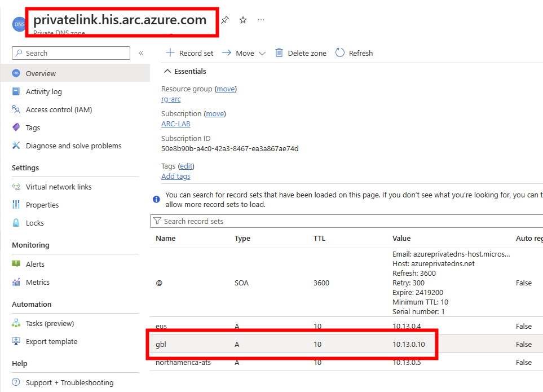Select the northamerica-ats record
Image resolution: width=543 pixels, height=392 pixels.
click(346, 362)
